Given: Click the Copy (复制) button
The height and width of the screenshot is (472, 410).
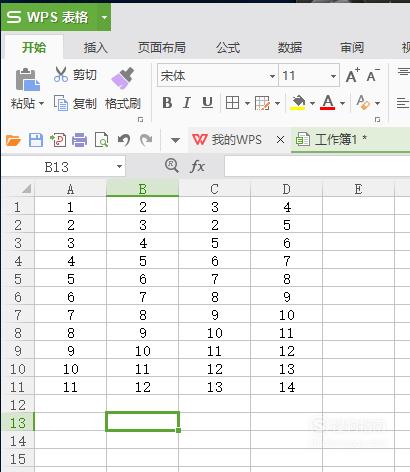Looking at the screenshot, I should pyautogui.click(x=75, y=103).
